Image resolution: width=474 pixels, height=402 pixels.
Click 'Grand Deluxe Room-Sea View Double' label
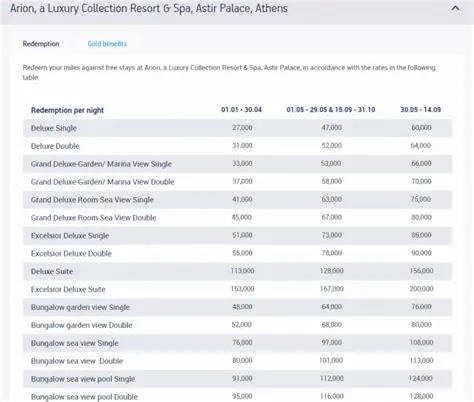pos(94,218)
